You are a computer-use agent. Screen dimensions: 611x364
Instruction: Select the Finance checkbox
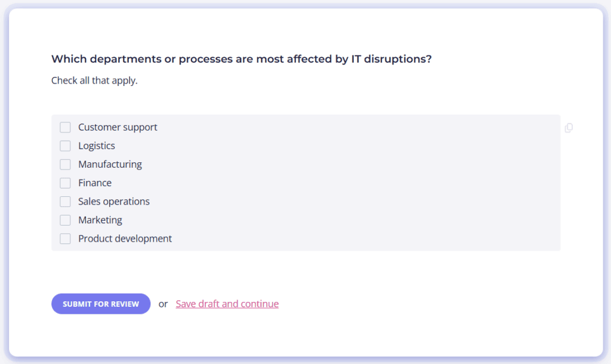point(65,183)
